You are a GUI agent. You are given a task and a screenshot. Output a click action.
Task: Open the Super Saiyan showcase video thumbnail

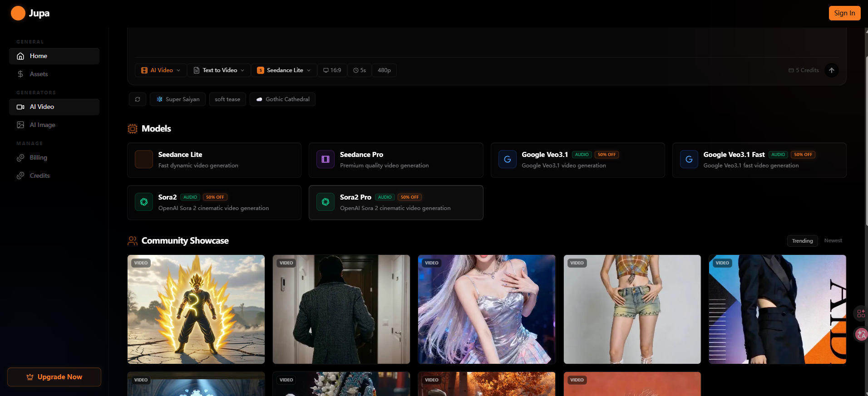tap(196, 309)
